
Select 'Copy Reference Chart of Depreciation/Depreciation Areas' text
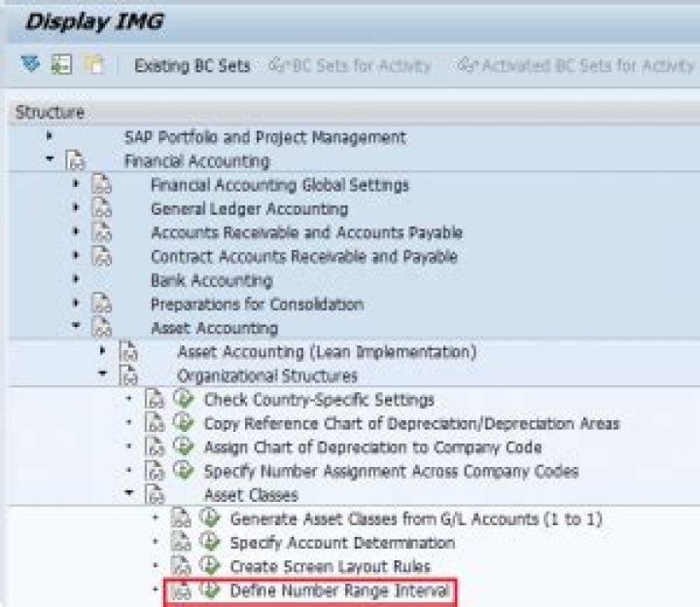click(412, 423)
